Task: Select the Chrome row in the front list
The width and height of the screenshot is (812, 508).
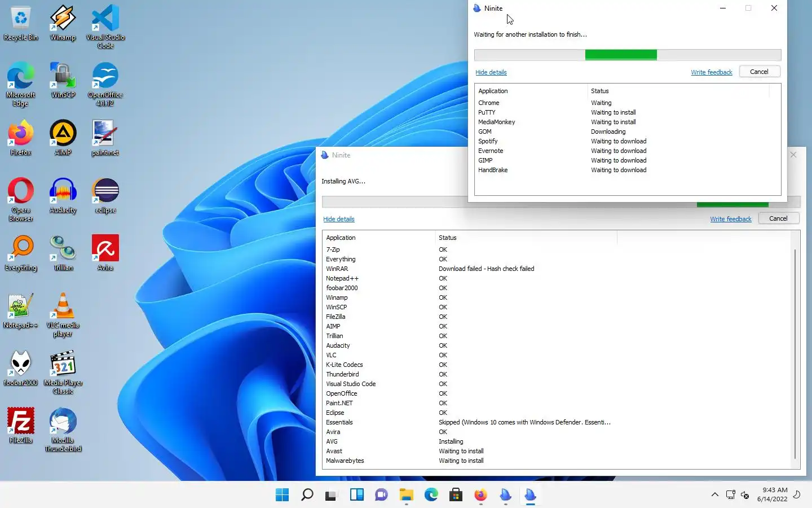Action: coord(627,103)
